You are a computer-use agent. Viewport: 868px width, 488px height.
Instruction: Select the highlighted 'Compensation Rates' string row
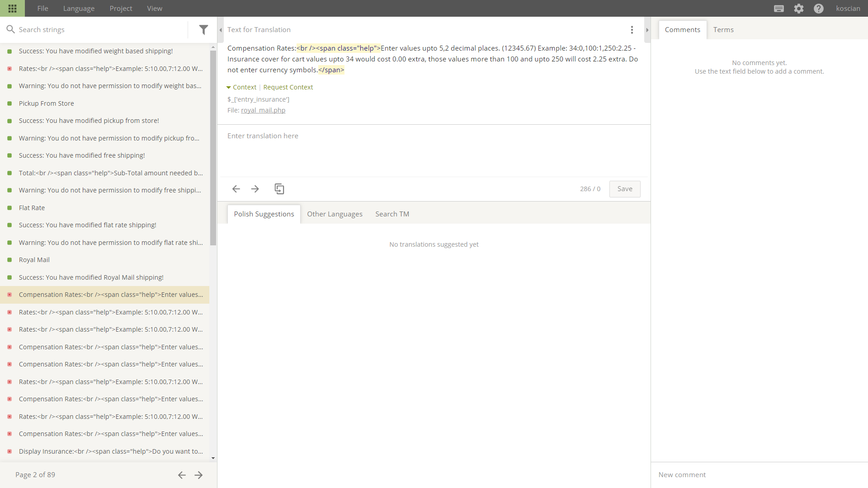tap(104, 295)
